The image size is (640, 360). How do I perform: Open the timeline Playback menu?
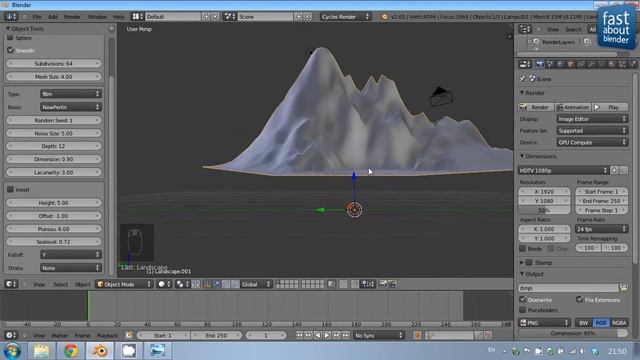(x=107, y=336)
